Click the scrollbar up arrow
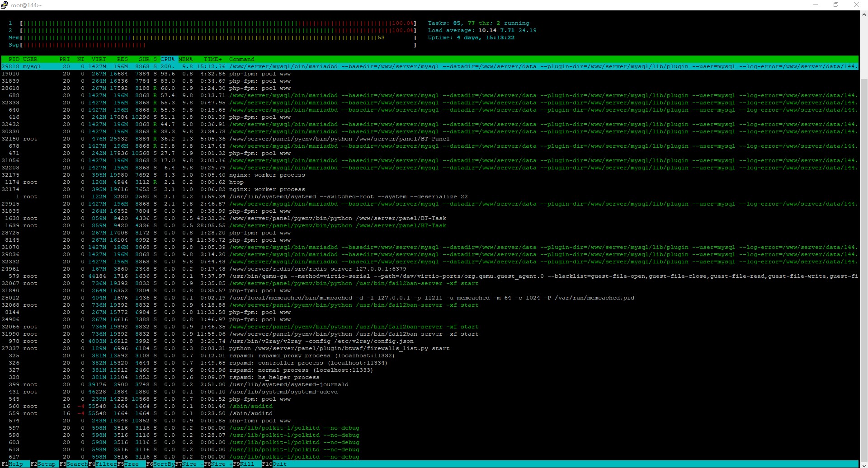 pos(864,14)
